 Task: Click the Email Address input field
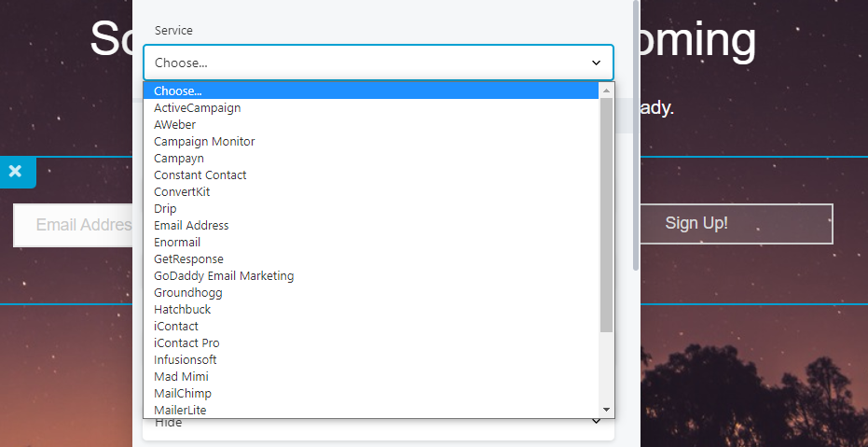[75, 225]
